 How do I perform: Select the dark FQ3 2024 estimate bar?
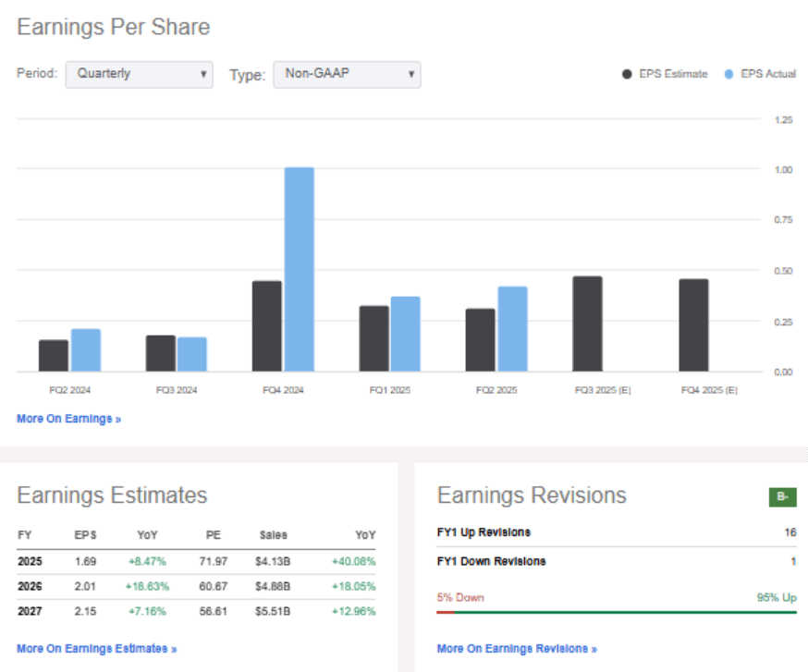click(161, 353)
